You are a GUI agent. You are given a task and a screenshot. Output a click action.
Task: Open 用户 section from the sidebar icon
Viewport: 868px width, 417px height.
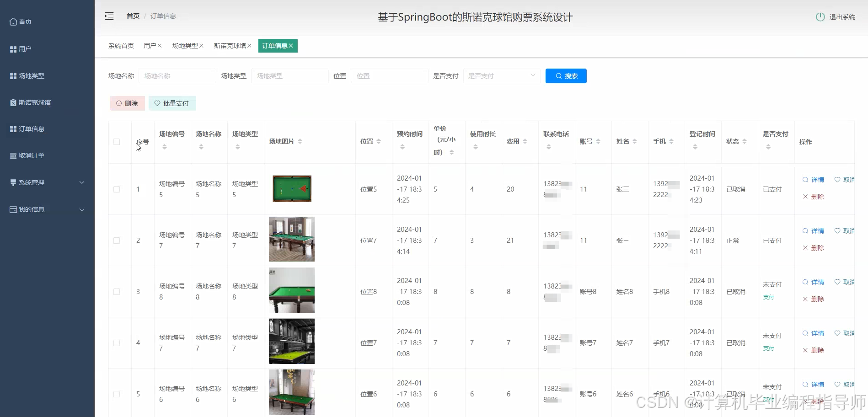pos(13,48)
